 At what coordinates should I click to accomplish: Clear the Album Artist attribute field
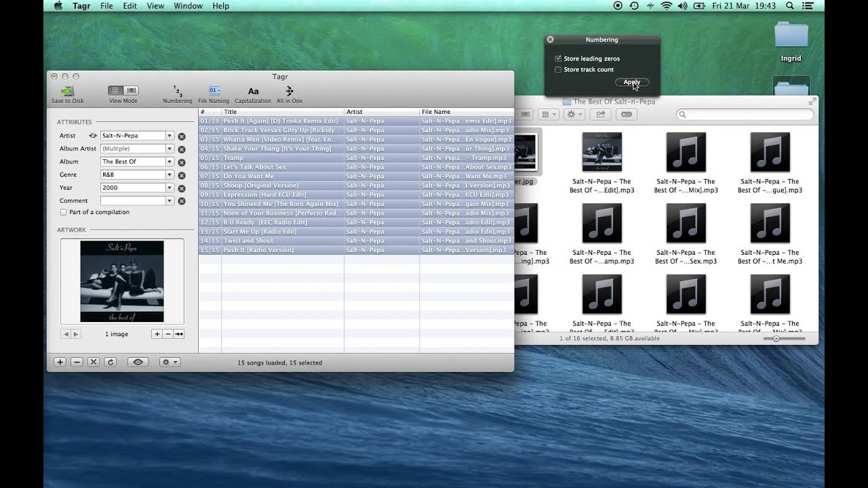pos(182,149)
